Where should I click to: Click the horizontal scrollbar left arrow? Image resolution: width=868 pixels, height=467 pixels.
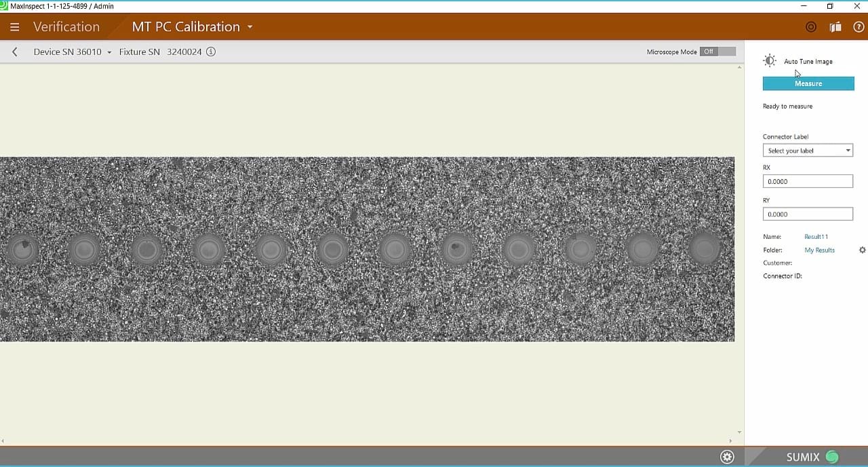point(3,441)
